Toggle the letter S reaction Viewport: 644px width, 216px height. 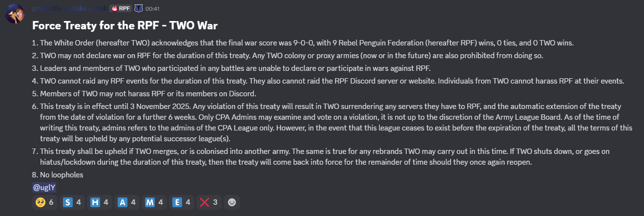point(72,202)
